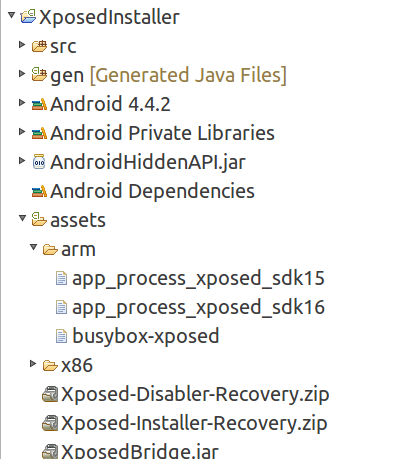
Task: Select XposedBridge.jar entry
Action: click(x=140, y=451)
